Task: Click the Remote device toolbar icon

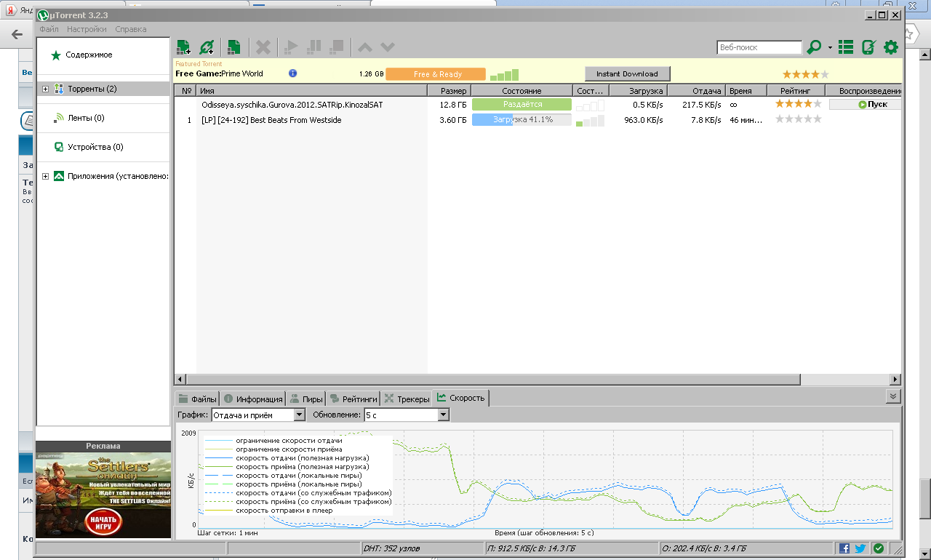Action: click(868, 47)
